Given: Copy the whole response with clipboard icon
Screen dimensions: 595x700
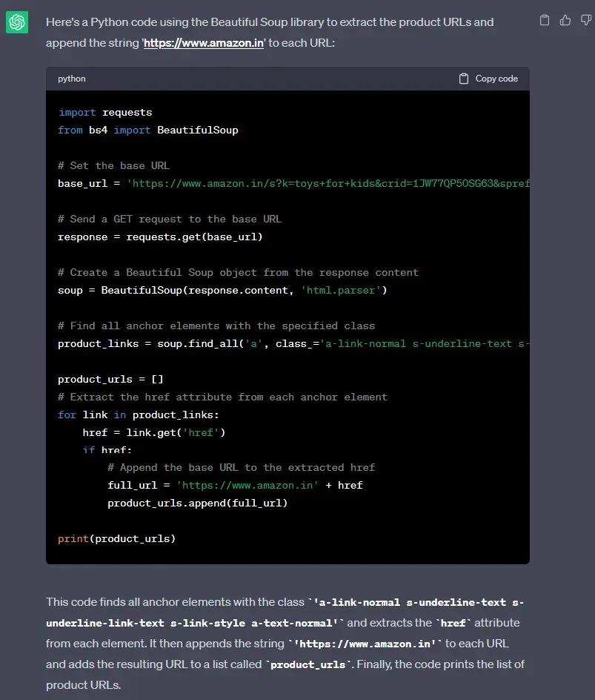Looking at the screenshot, I should (x=545, y=20).
